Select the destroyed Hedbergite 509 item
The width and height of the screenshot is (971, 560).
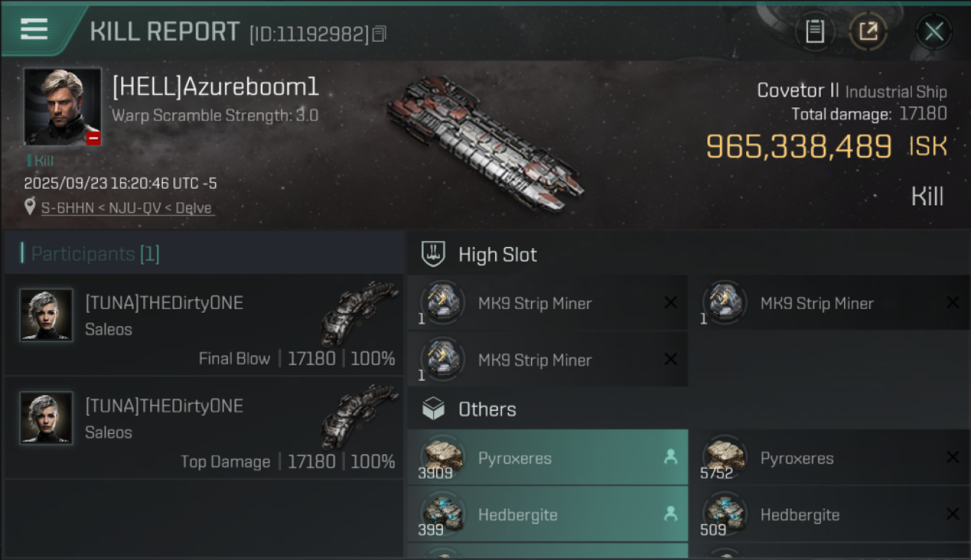[829, 514]
